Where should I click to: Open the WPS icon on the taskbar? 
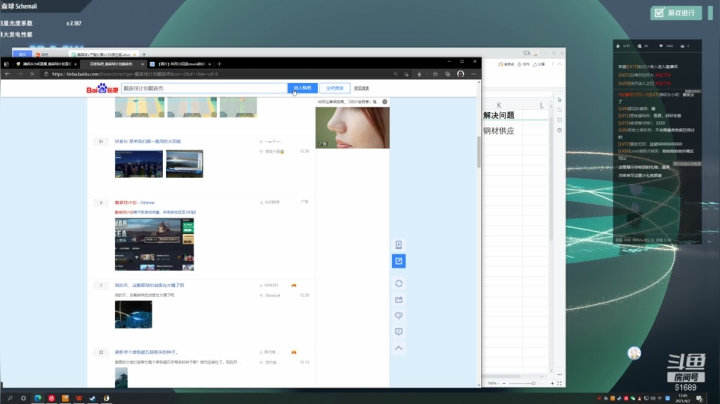pos(79,398)
